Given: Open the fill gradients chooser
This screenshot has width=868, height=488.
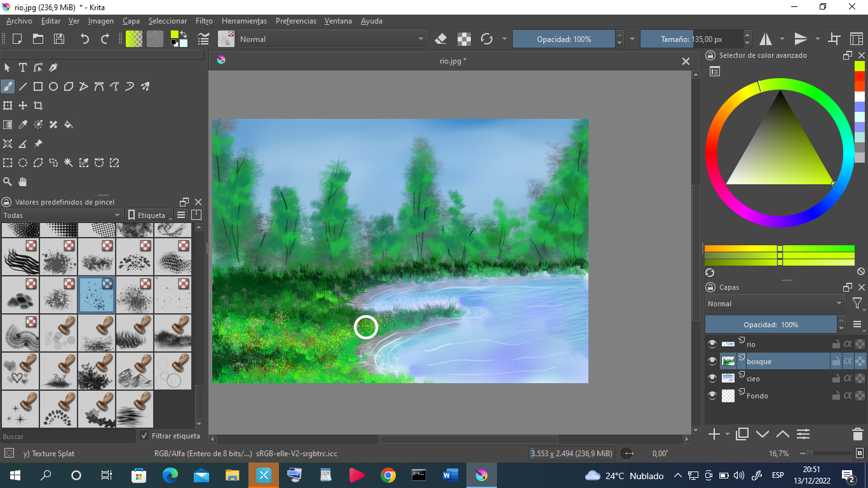Looking at the screenshot, I should tap(134, 39).
